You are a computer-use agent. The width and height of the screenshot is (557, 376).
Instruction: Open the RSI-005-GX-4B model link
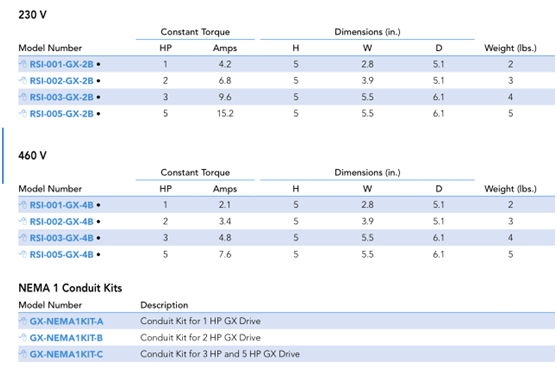coord(61,255)
